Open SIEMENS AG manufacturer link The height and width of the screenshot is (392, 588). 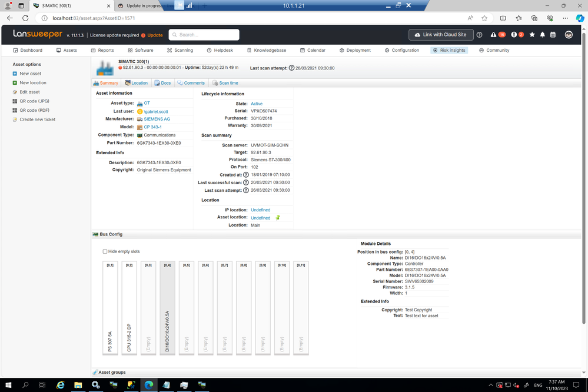(157, 119)
